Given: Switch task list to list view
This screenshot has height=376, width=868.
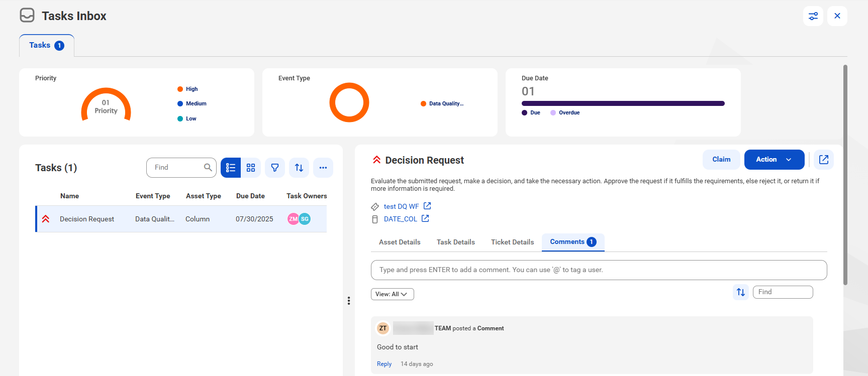Looking at the screenshot, I should [x=231, y=168].
